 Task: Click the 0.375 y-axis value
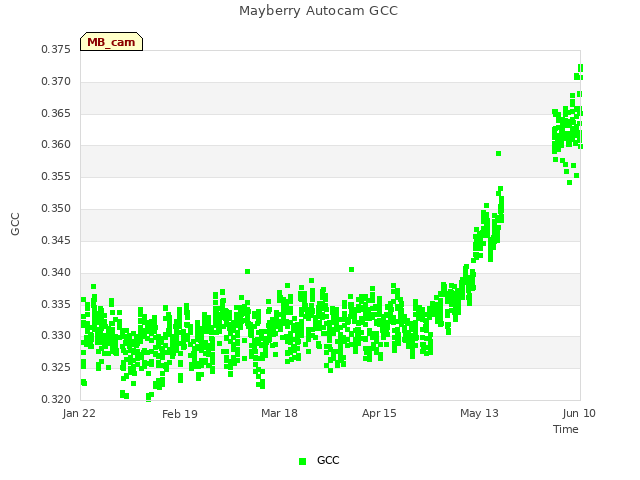[56, 50]
